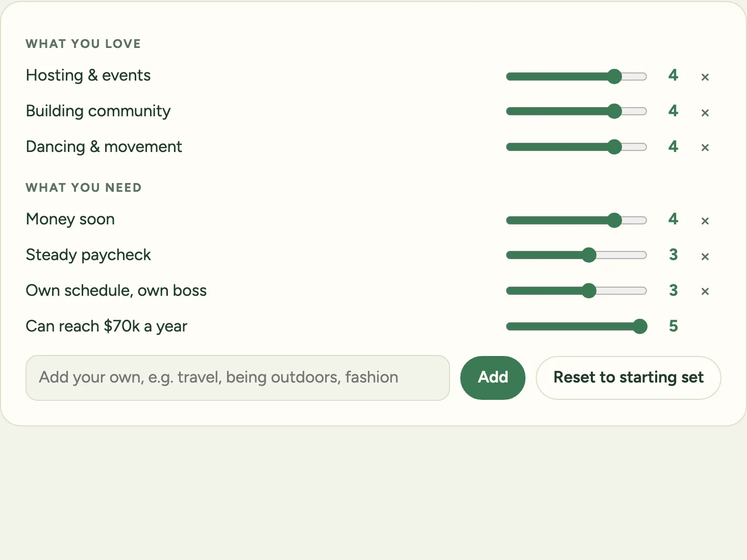The width and height of the screenshot is (747, 560).
Task: Click the value 4 beside Money soon
Action: pyautogui.click(x=674, y=219)
